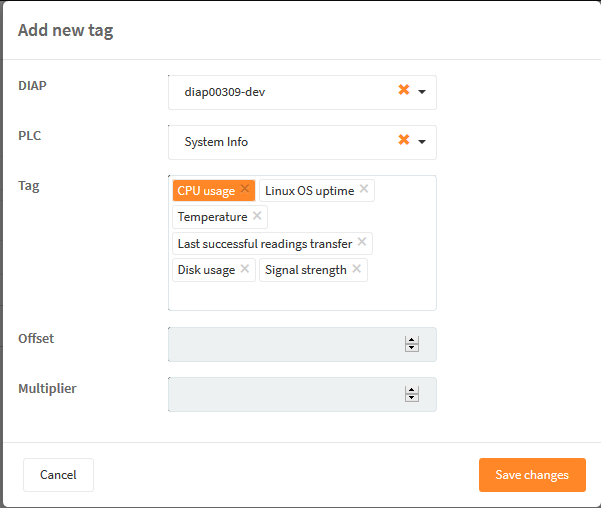Decrease the Multiplier value with down arrow

click(x=412, y=398)
